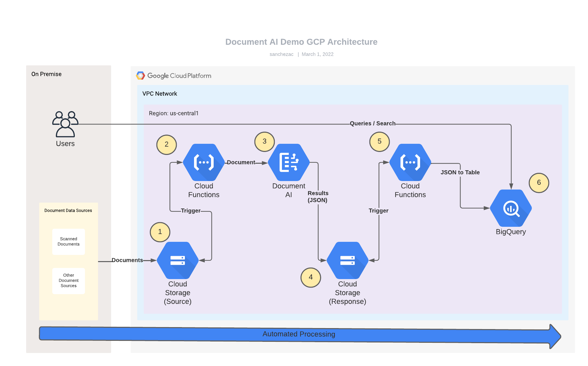Select the Cloud Functions hexagon icon labeled 2
This screenshot has width=588, height=366.
(x=204, y=162)
